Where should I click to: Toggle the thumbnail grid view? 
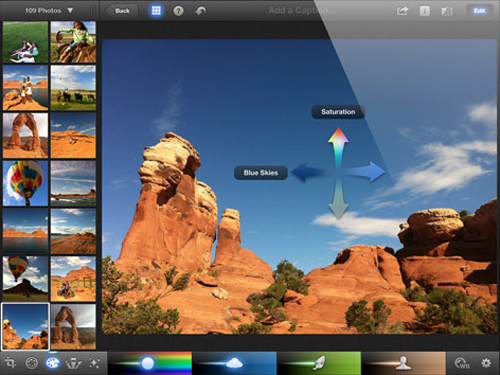pos(156,11)
